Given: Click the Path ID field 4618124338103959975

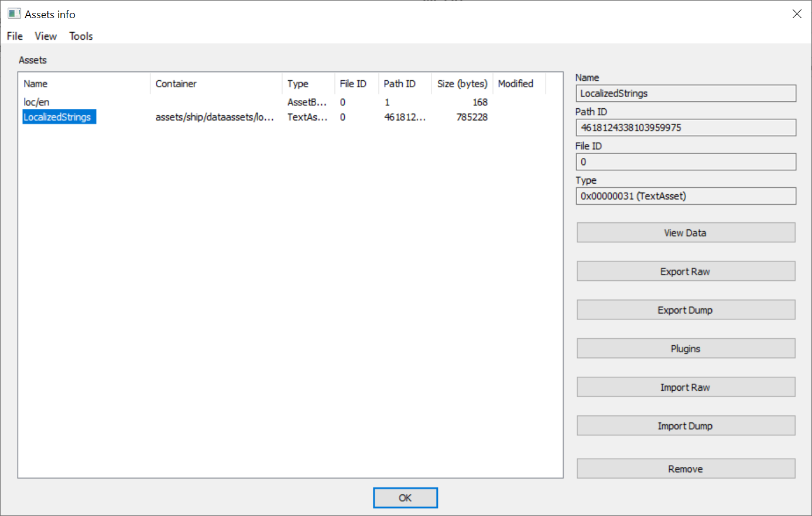Looking at the screenshot, I should (x=686, y=128).
